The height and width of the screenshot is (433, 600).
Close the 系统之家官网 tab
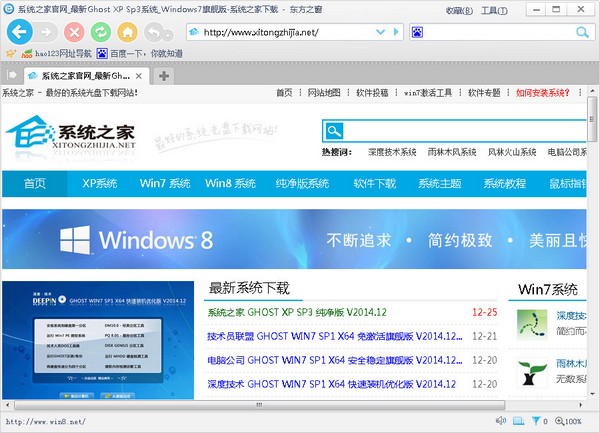click(x=139, y=76)
